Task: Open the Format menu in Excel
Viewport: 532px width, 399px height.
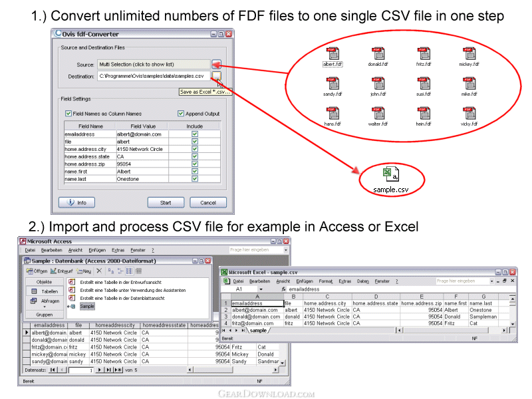Action: tap(326, 281)
